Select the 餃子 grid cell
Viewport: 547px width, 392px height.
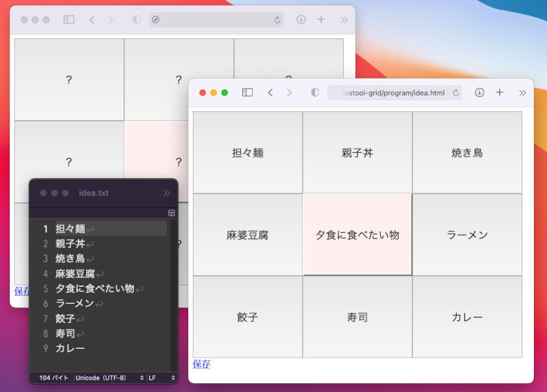pyautogui.click(x=248, y=317)
